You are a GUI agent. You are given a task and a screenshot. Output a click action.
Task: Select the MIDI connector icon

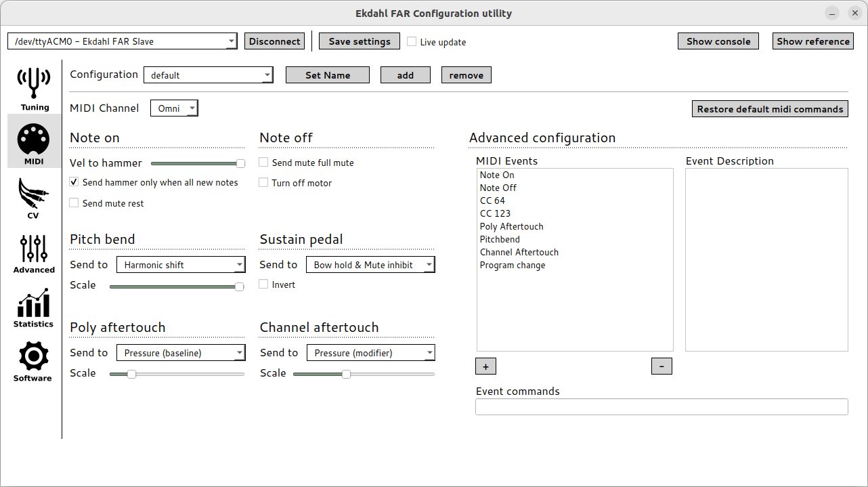(x=34, y=141)
